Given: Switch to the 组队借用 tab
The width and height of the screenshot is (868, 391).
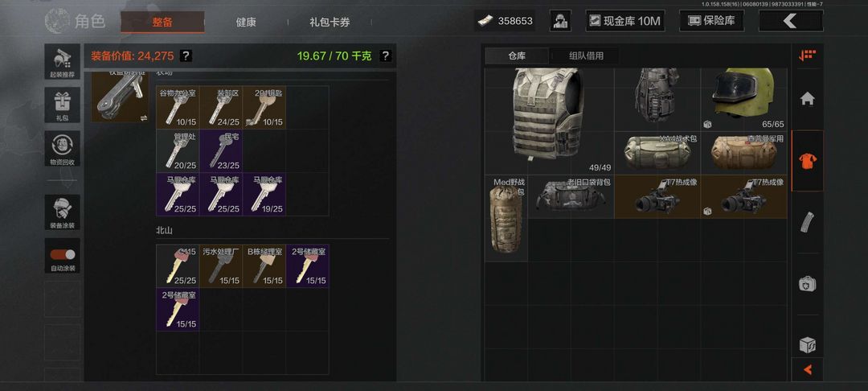Looking at the screenshot, I should (586, 56).
